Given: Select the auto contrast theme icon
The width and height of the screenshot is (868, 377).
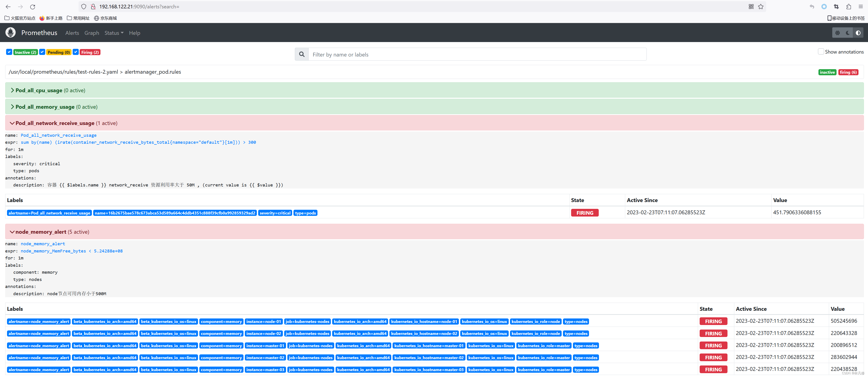Looking at the screenshot, I should point(858,33).
